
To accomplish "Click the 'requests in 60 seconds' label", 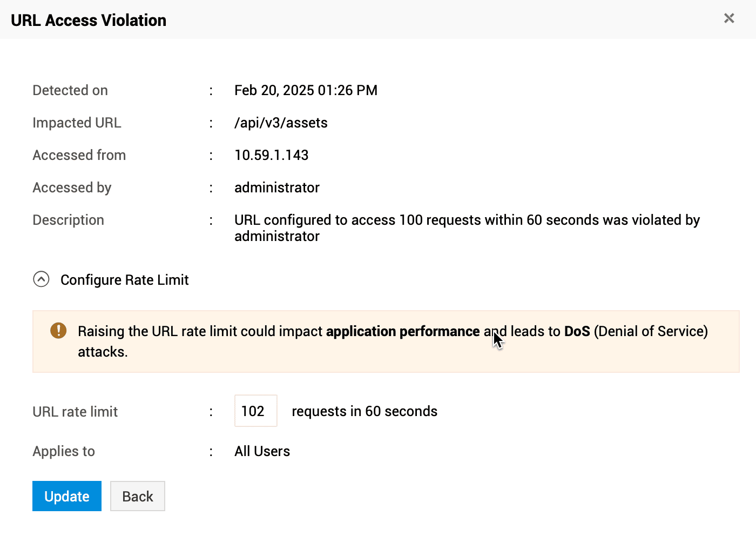I will (364, 411).
